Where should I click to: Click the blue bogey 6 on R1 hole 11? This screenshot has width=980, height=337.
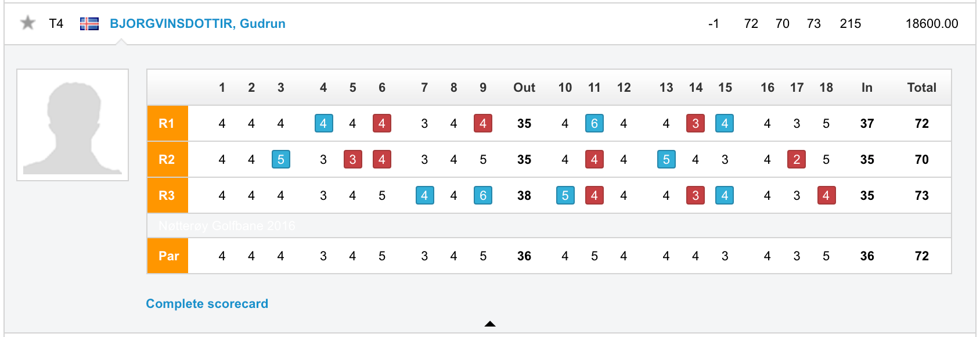click(595, 123)
